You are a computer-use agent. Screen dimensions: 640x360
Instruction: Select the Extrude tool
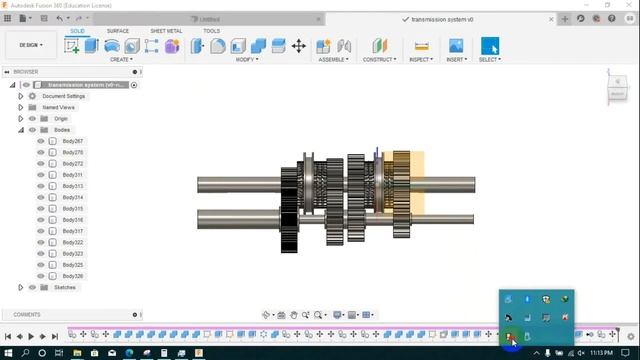click(x=92, y=46)
